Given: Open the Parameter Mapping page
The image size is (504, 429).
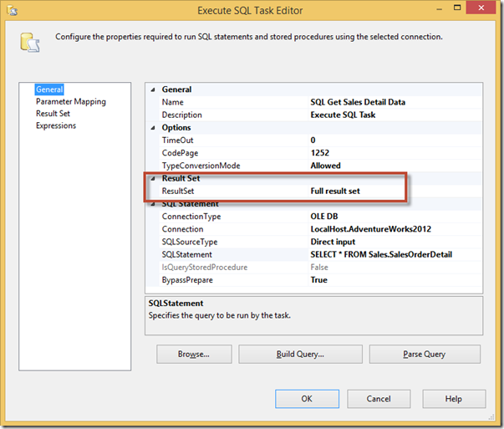Looking at the screenshot, I should pyautogui.click(x=70, y=102).
